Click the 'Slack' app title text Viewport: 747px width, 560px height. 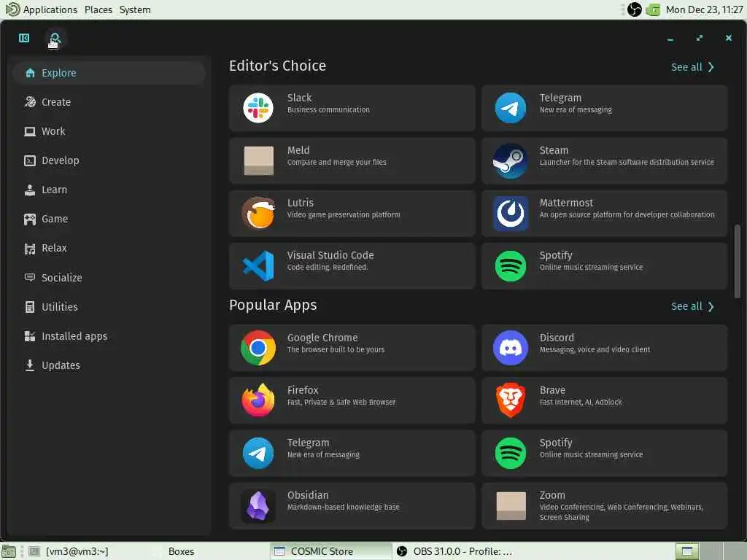point(299,98)
